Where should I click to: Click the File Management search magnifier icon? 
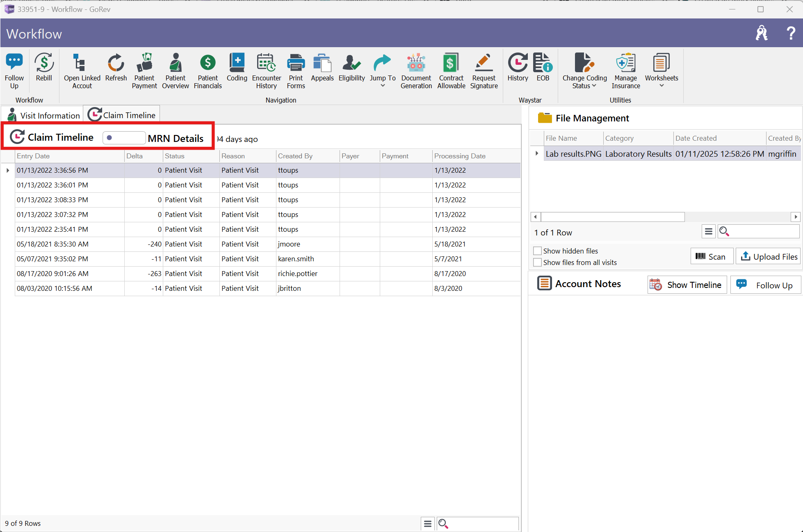click(724, 232)
